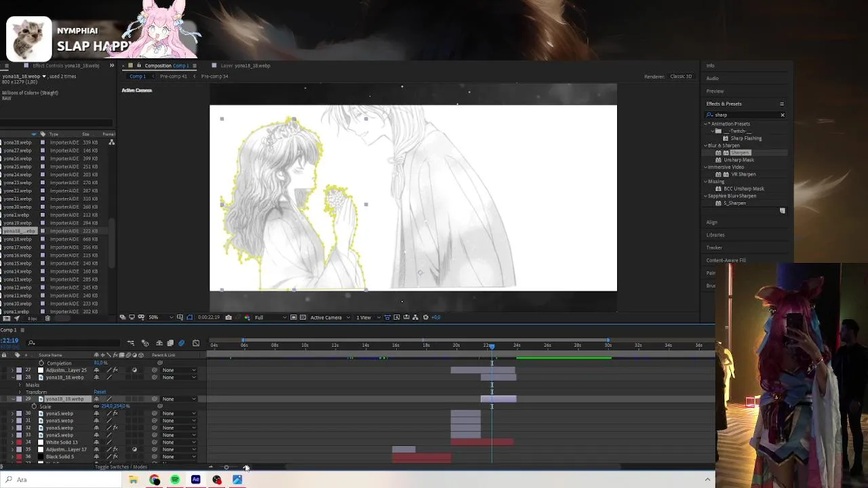Select the VR Sharpen effect
The height and width of the screenshot is (488, 868).
pos(743,174)
